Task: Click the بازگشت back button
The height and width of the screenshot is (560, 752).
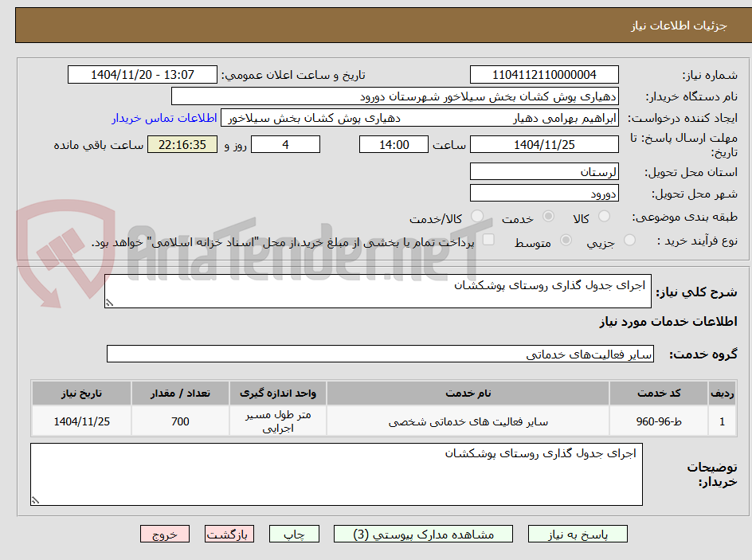Action: pyautogui.click(x=229, y=534)
